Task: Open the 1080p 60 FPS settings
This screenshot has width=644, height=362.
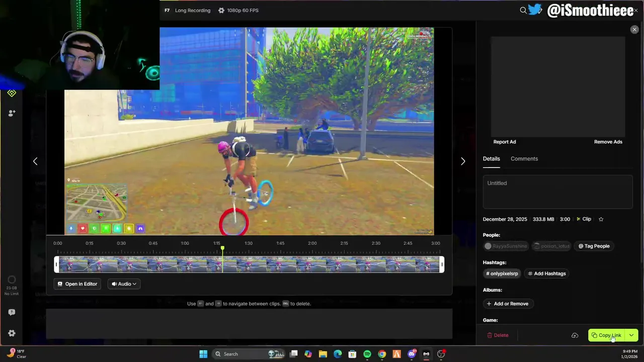Action: pos(238,10)
